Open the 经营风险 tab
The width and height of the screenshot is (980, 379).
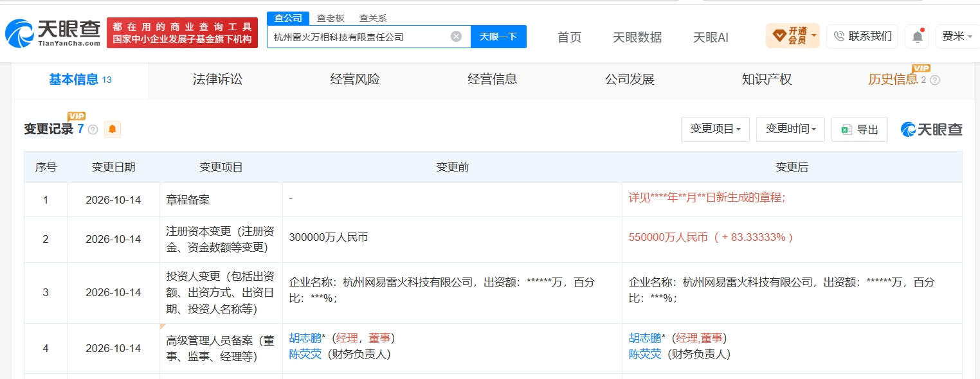tap(355, 80)
